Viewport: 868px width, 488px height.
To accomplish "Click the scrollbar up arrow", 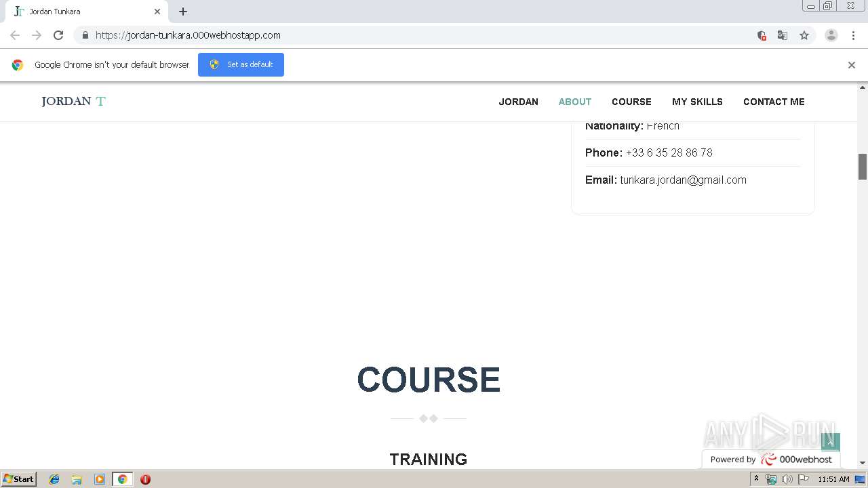I will pyautogui.click(x=863, y=88).
